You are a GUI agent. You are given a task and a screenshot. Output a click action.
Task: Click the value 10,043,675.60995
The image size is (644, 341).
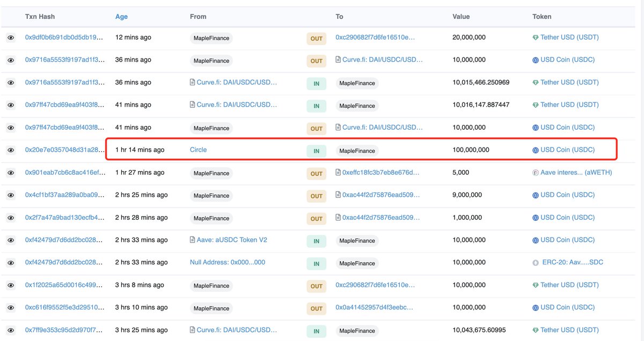click(x=479, y=330)
